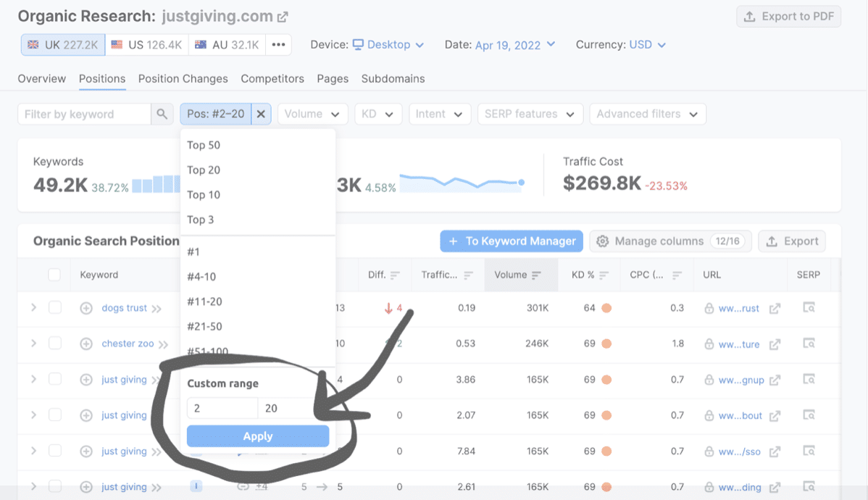
Task: Sort by Diff. column sort icon
Action: click(395, 275)
